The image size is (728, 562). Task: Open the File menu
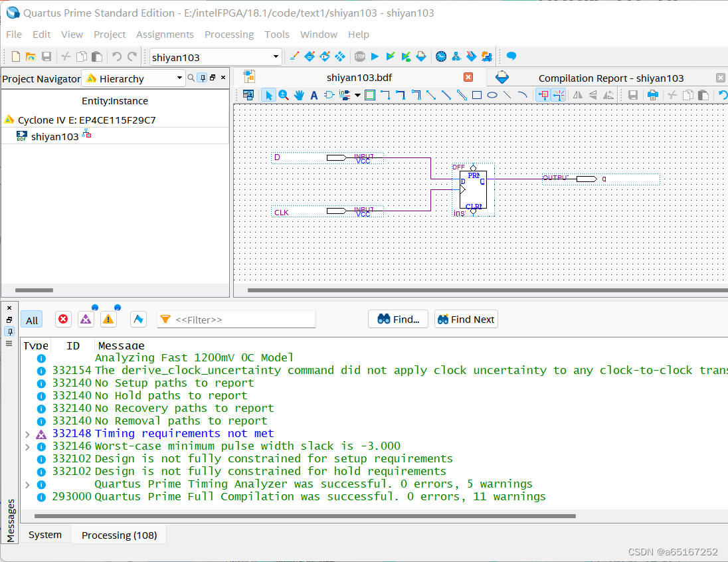[14, 35]
